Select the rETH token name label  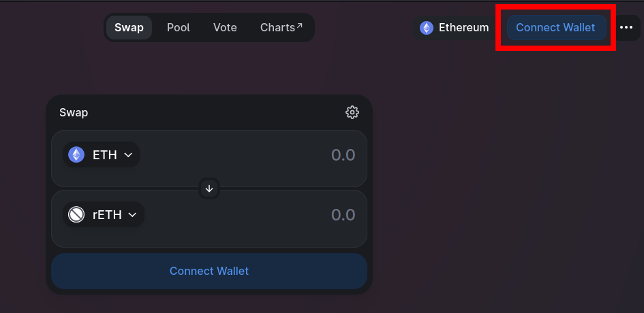click(x=107, y=215)
